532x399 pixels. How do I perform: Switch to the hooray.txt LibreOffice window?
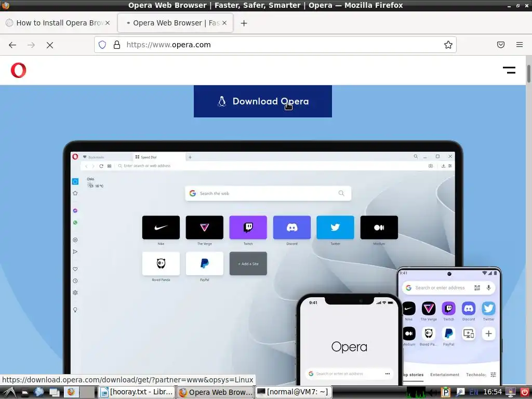(x=137, y=392)
